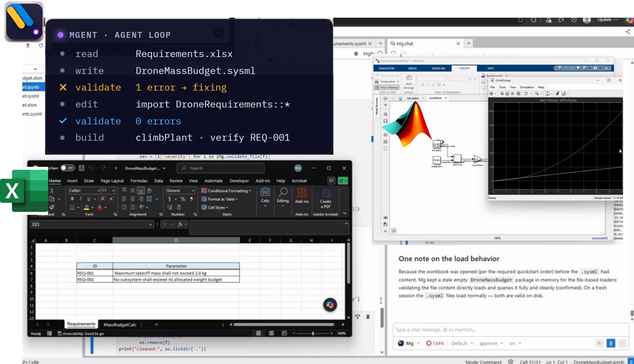Click Screenshot button in Simulink ribbon
This screenshot has width=634, height=364.
(x=387, y=81)
